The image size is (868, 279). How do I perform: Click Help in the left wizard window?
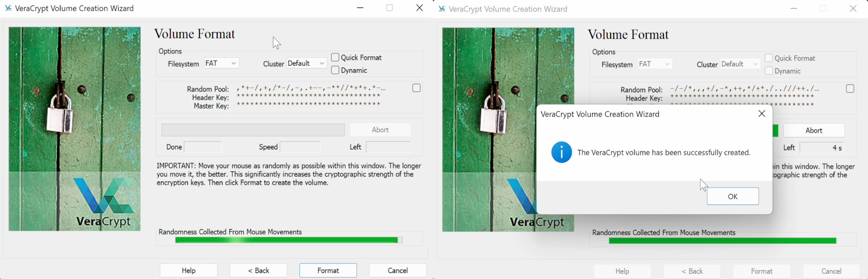click(188, 270)
